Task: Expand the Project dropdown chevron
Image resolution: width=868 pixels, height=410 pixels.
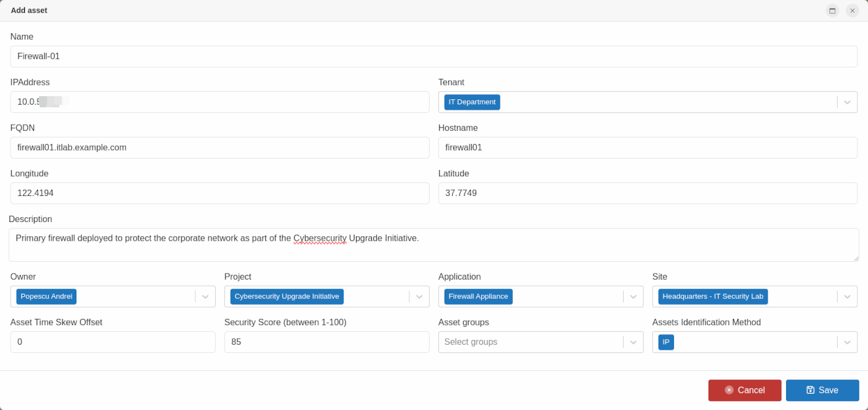Action: pos(419,296)
